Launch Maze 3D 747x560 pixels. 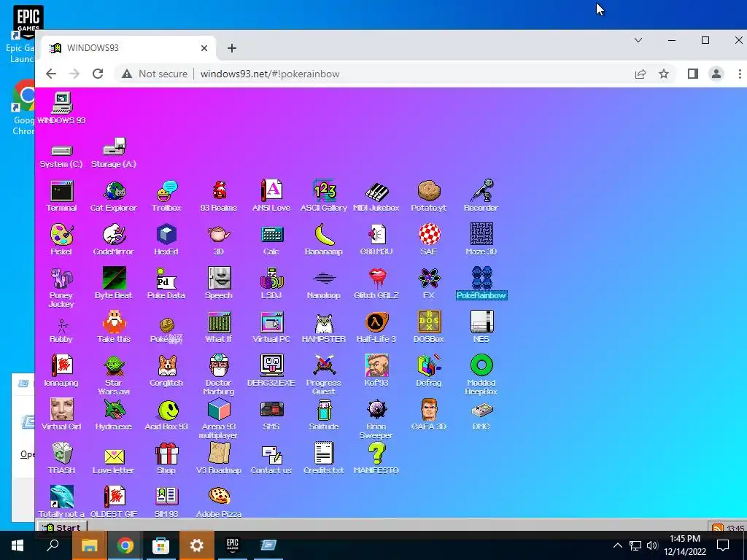click(481, 235)
